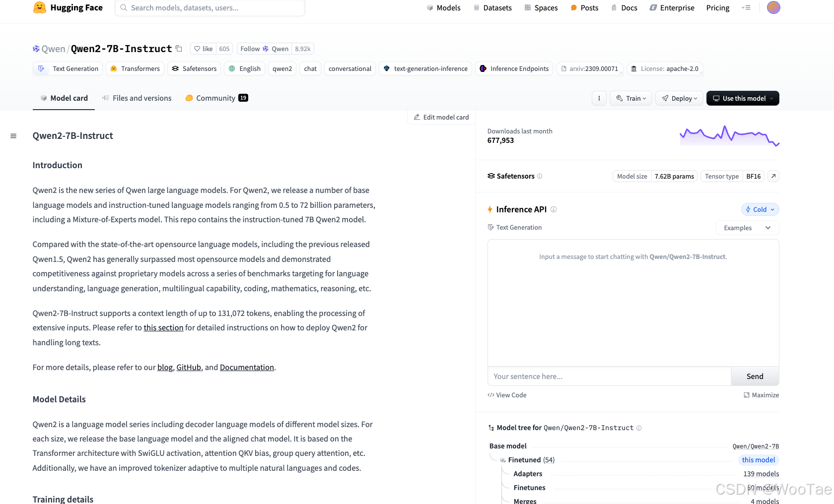Click the downloads last month chart
Screen dimensions: 834x504
(729, 135)
